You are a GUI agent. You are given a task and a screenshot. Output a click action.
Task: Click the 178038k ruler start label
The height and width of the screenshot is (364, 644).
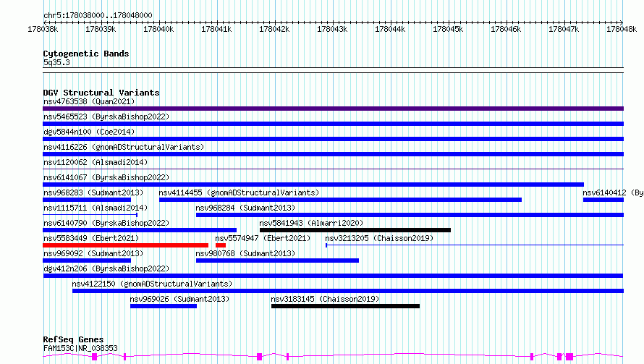coord(43,29)
